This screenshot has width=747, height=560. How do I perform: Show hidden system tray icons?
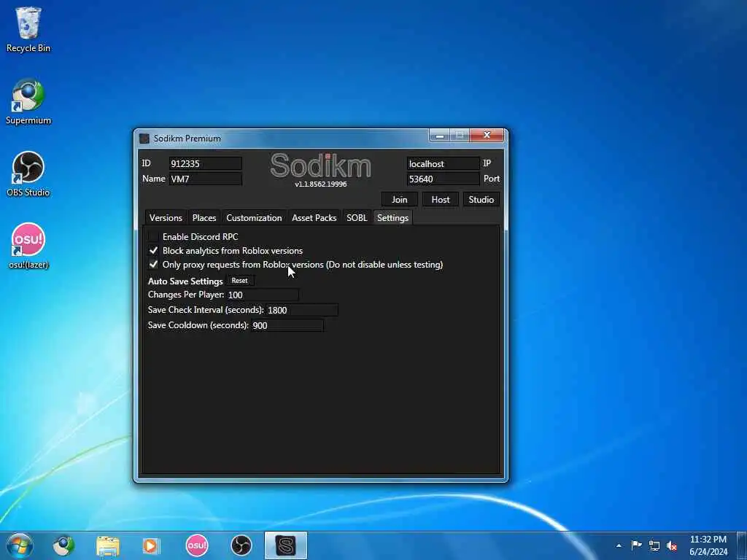[x=619, y=545]
